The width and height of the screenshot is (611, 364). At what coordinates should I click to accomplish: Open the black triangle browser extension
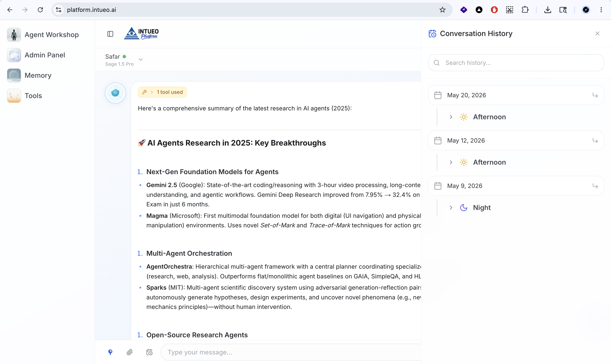click(x=479, y=10)
